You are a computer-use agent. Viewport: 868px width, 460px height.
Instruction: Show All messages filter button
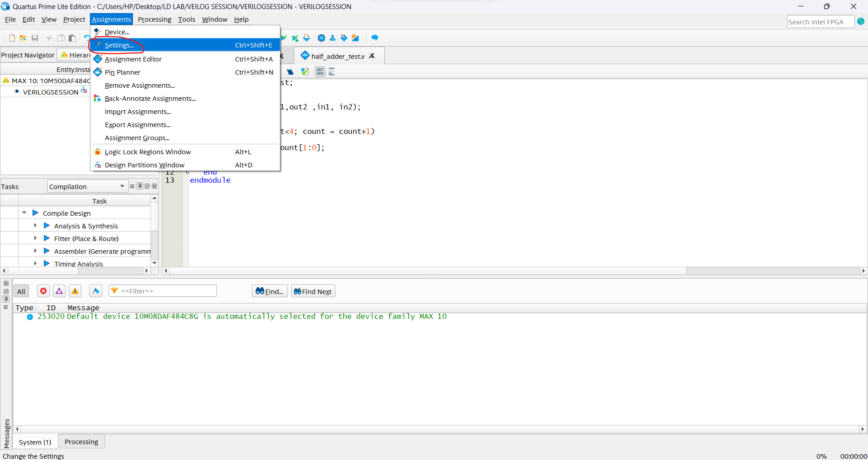pos(21,291)
